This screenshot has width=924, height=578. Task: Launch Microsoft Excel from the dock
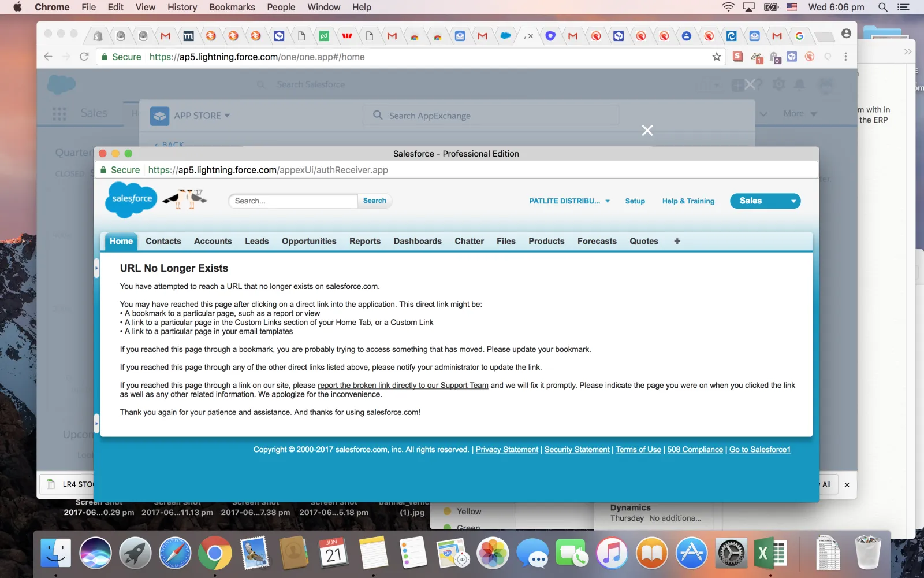(770, 553)
